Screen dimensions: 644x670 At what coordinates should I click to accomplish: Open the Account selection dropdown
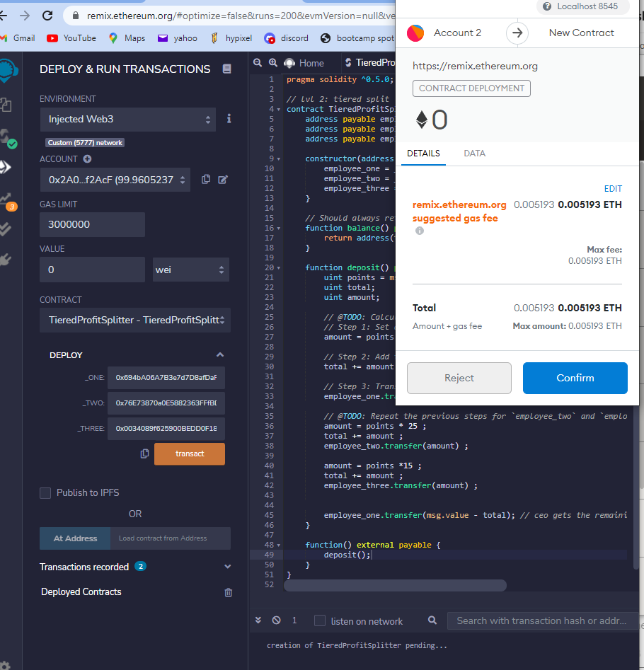115,180
